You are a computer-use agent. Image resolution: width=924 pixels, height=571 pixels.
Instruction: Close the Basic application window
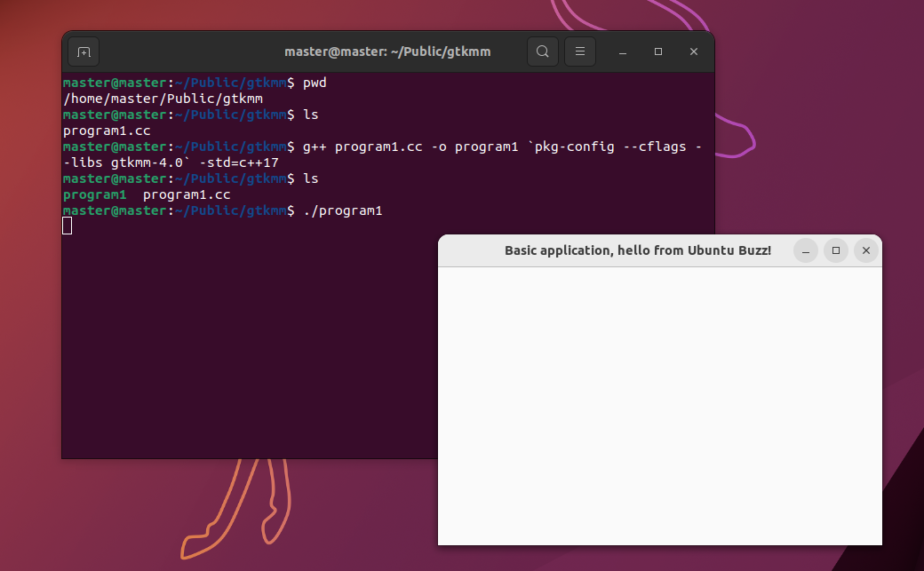click(865, 250)
